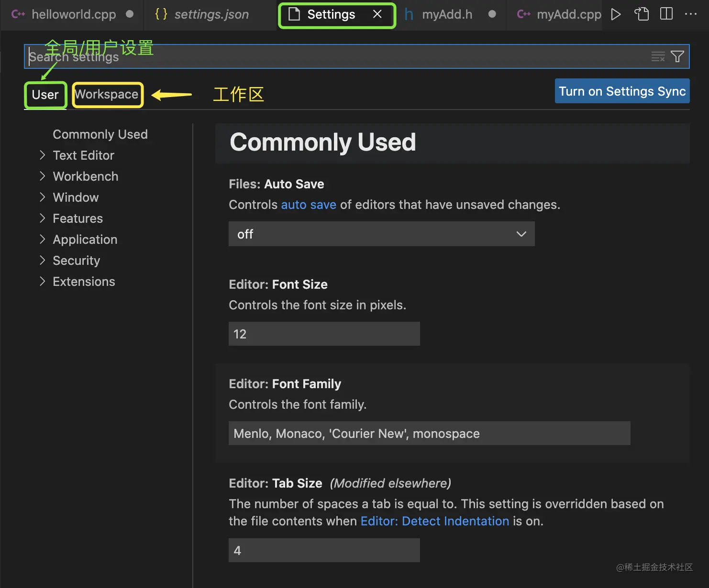709x588 pixels.
Task: Run the code with the play icon
Action: [x=616, y=14]
